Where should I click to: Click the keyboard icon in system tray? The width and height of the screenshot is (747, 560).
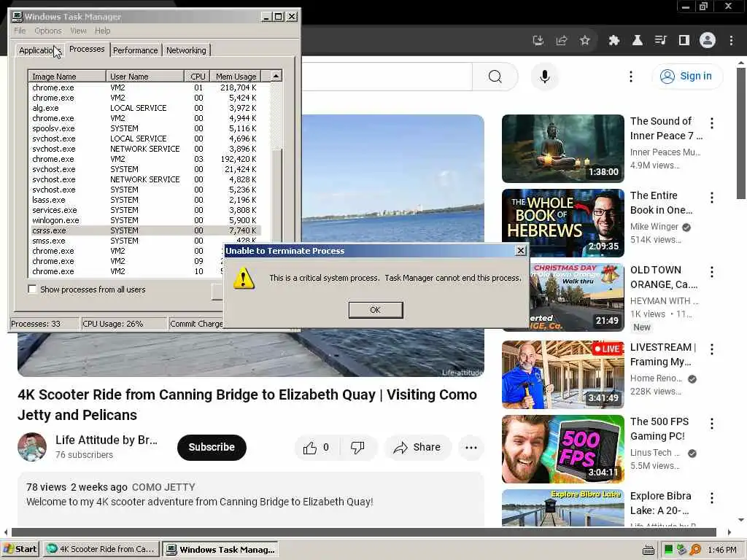(649, 550)
